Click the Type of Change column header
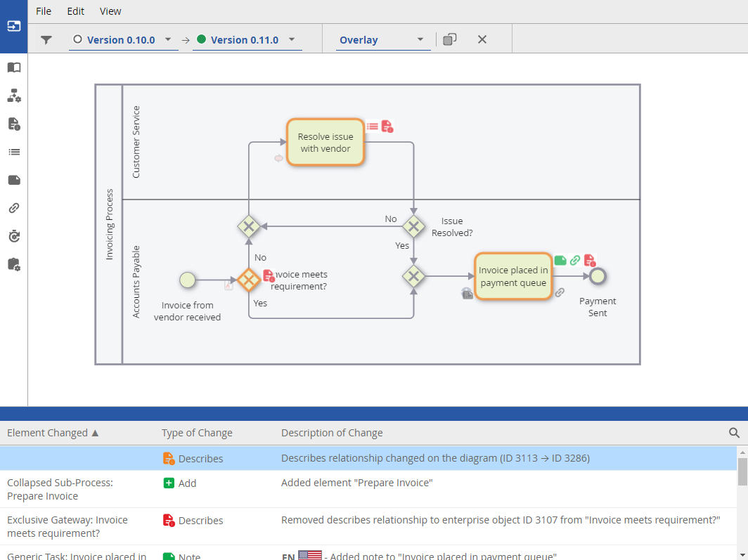 pos(197,433)
